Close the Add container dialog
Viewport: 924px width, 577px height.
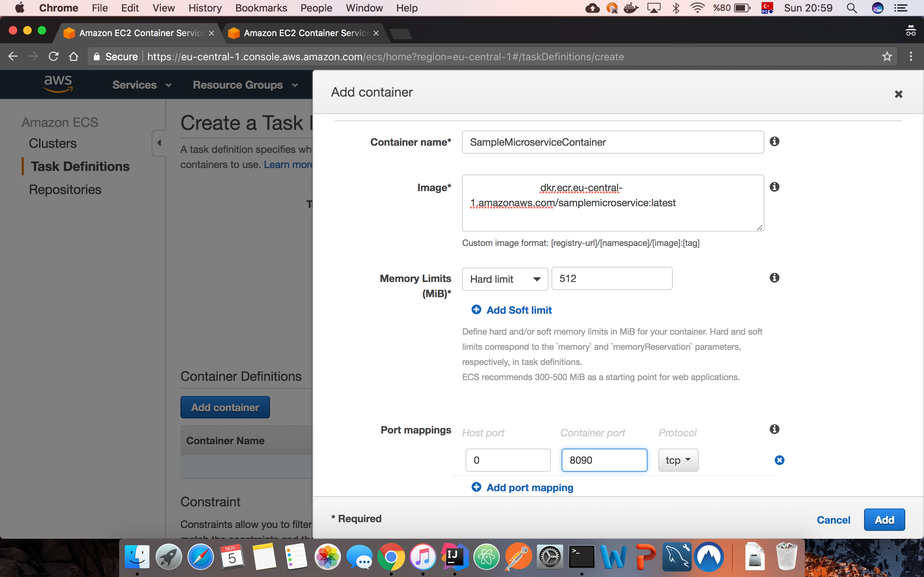(898, 94)
